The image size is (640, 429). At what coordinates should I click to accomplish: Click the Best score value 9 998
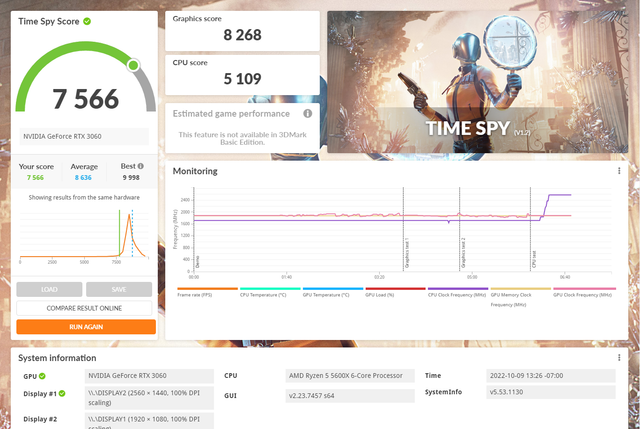(x=131, y=178)
